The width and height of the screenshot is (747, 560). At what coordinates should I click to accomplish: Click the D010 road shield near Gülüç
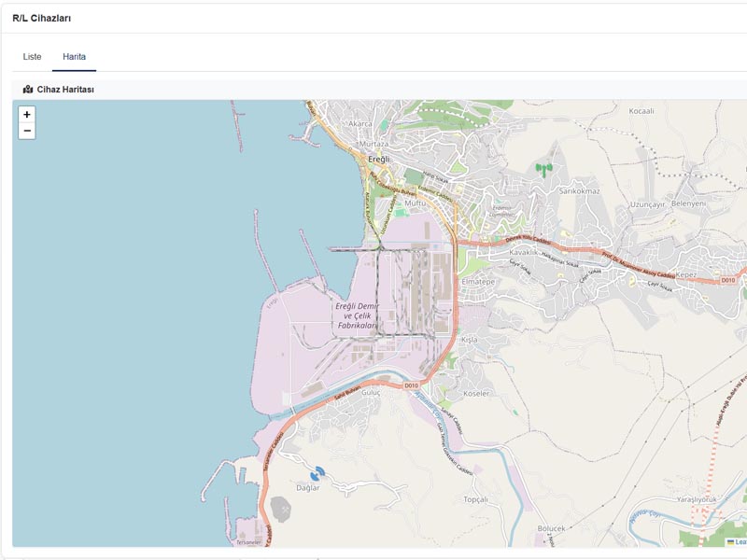[411, 385]
